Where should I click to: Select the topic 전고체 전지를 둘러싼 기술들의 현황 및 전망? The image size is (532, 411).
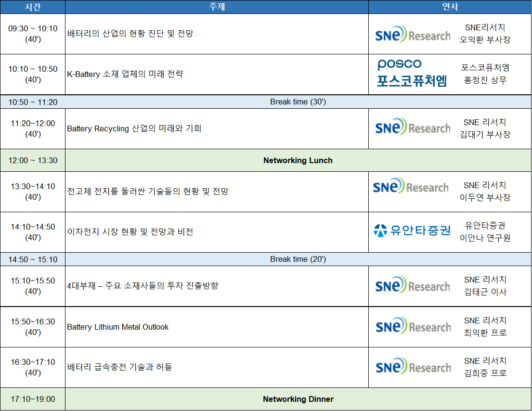[x=148, y=191]
